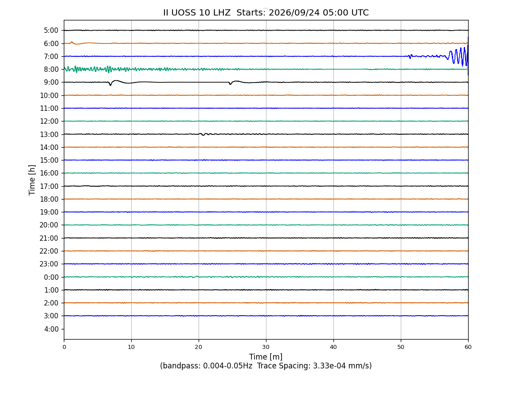This screenshot has width=532, height=399.
Task: Click the 16:00 green trace label
Action: point(50,173)
